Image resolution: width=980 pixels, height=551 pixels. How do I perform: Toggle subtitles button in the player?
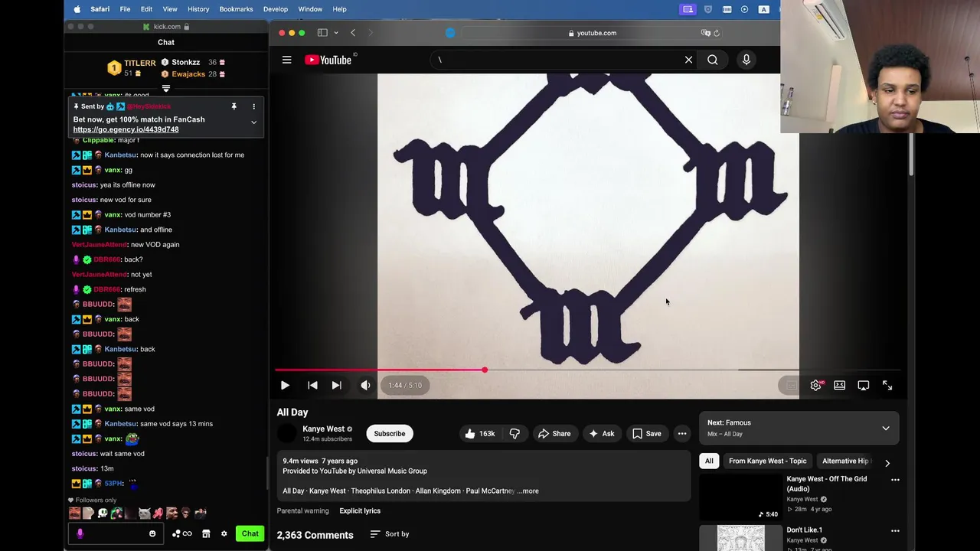(791, 385)
